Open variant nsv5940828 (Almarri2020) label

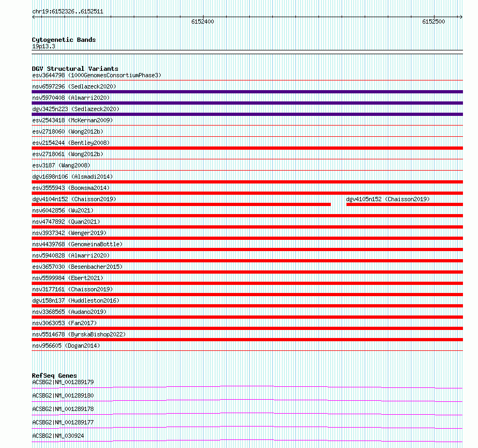coord(71,255)
